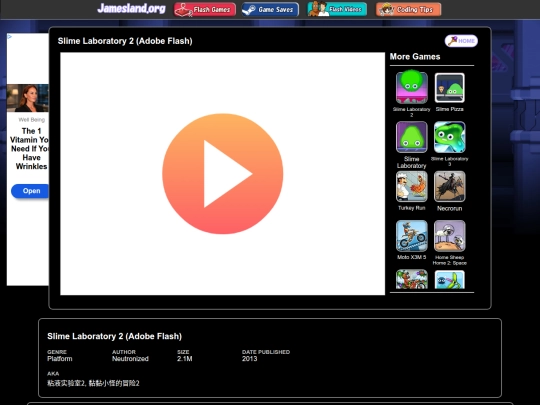Click the Open button in the ad
540x405 pixels.
[30, 191]
